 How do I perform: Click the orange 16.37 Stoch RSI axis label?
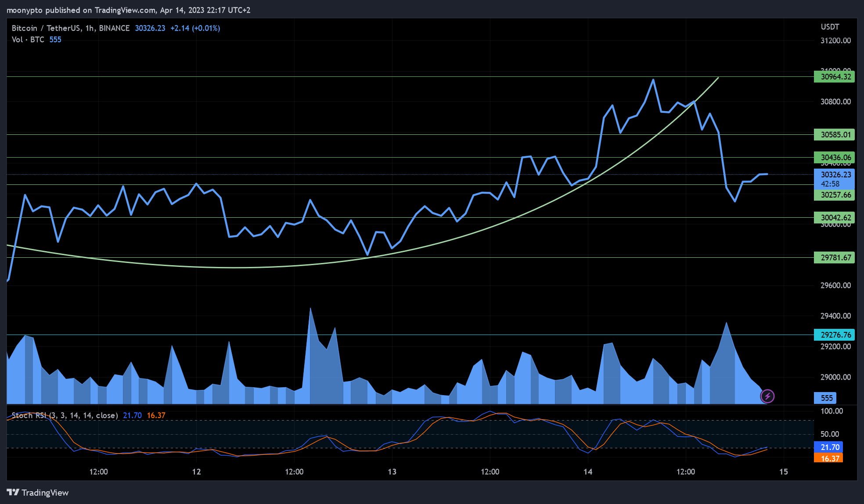[828, 459]
